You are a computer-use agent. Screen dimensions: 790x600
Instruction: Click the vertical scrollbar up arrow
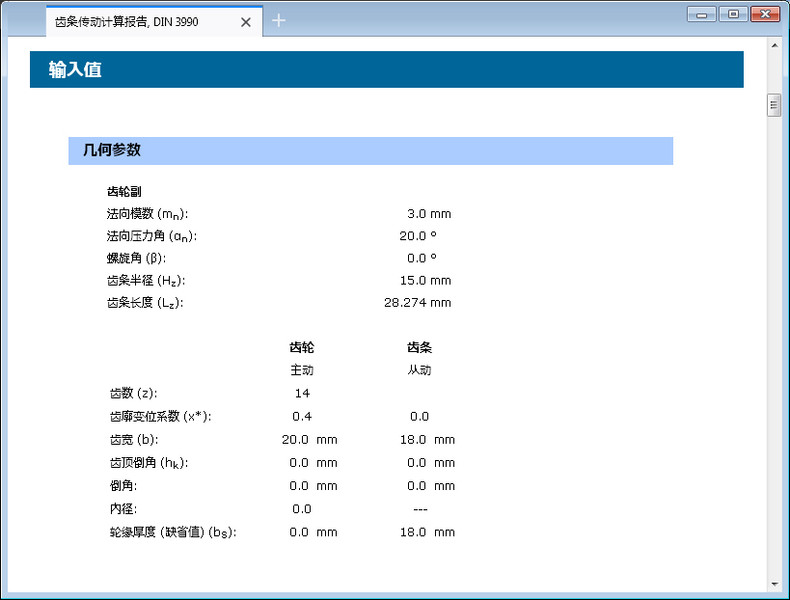click(774, 45)
